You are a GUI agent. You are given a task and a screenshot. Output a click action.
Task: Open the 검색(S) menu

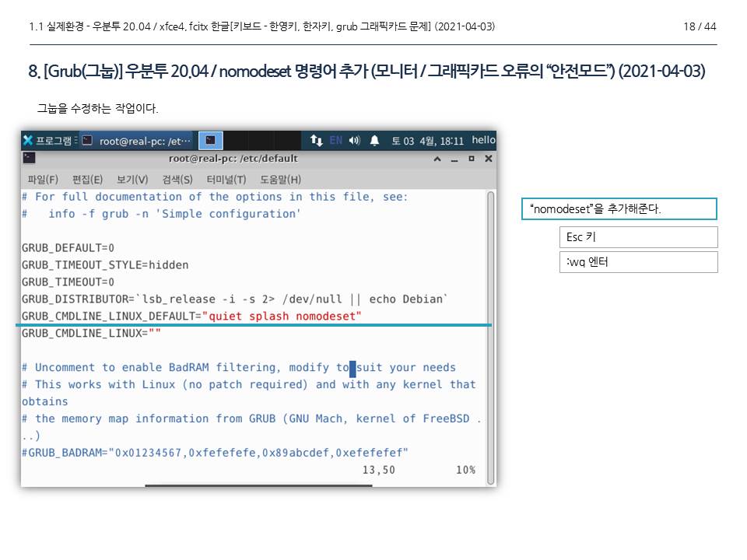pos(177,180)
